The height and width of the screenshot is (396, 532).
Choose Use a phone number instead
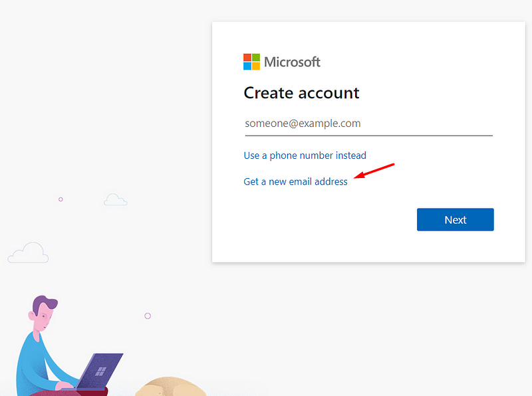tap(305, 155)
